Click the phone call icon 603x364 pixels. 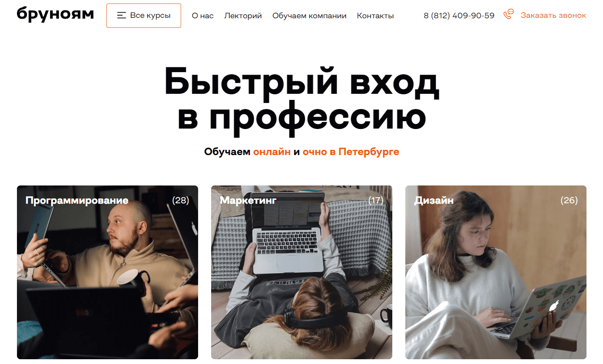coord(508,14)
